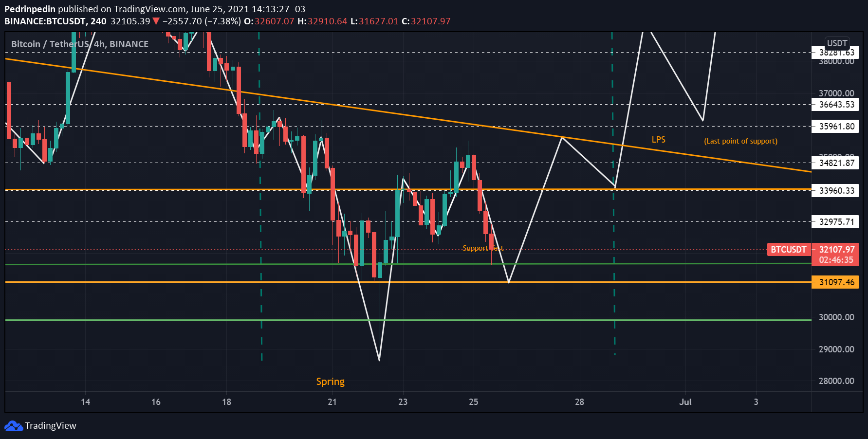Click the Support test annotation text

coord(483,248)
